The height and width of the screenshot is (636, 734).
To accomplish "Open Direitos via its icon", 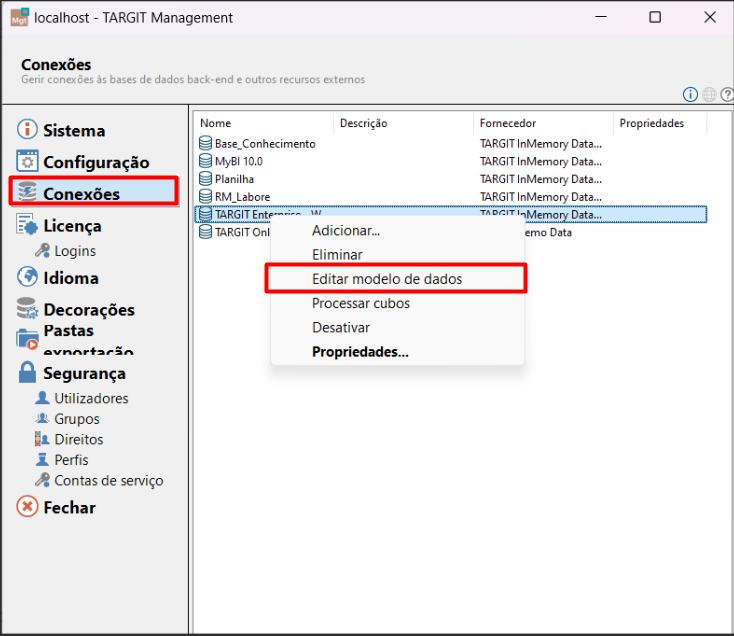I will pyautogui.click(x=43, y=439).
